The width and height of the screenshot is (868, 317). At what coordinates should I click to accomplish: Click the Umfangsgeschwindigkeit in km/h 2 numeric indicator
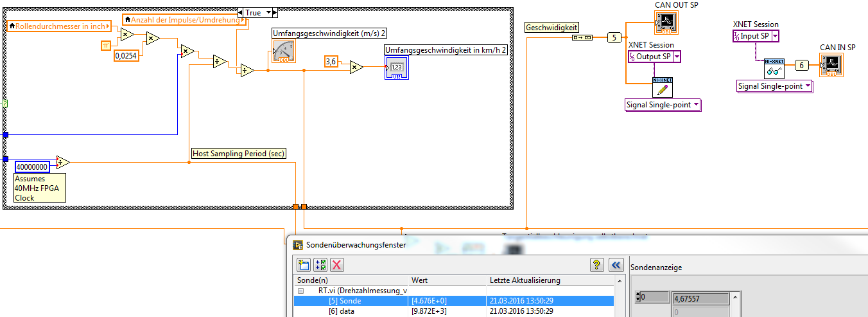coord(396,68)
